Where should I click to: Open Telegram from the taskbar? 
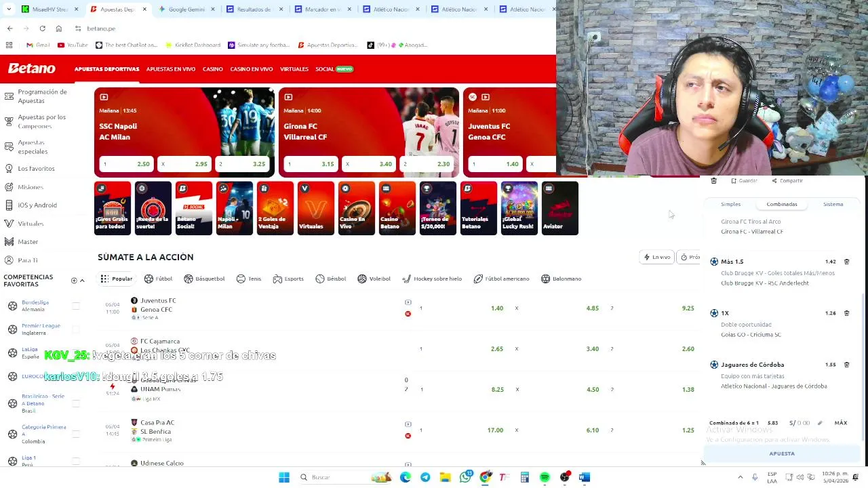(425, 477)
